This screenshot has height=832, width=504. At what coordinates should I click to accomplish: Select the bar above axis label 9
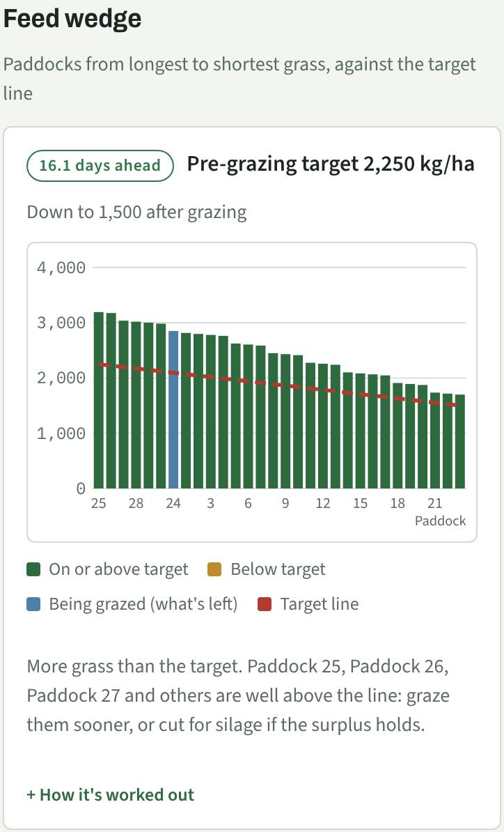pos(285,422)
